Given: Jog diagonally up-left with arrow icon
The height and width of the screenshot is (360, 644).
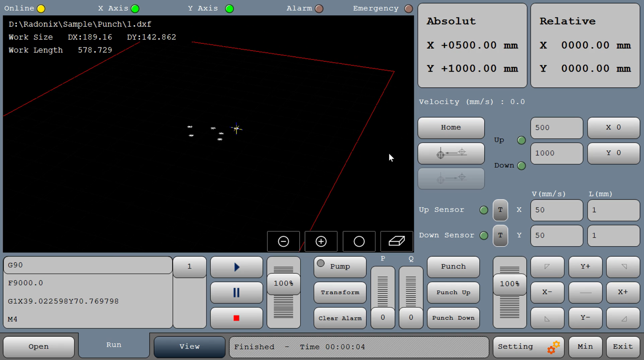Looking at the screenshot, I should click(x=547, y=267).
